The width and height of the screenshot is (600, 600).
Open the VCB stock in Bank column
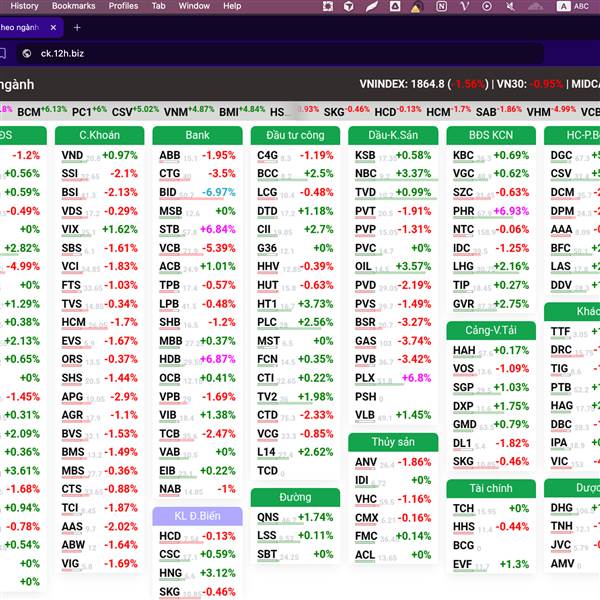tap(197, 248)
